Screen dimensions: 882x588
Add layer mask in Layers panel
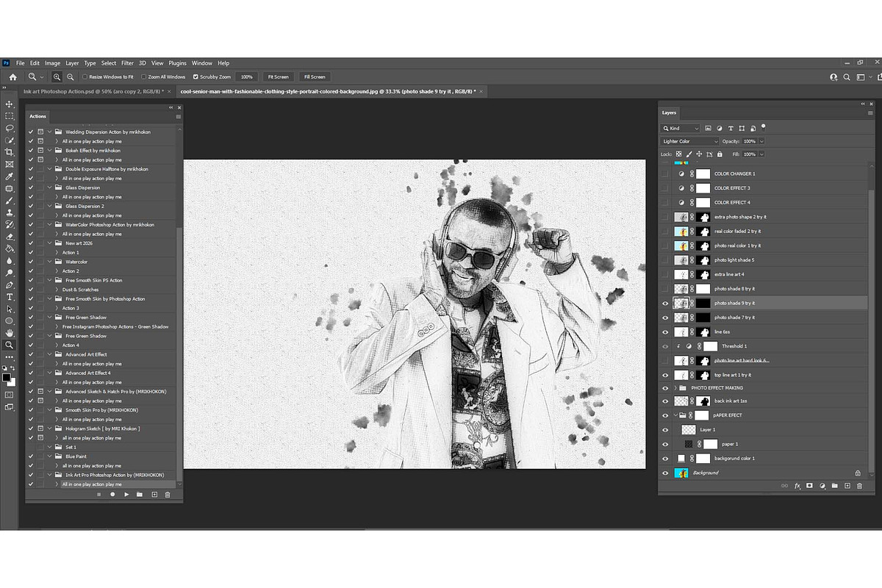(x=809, y=486)
